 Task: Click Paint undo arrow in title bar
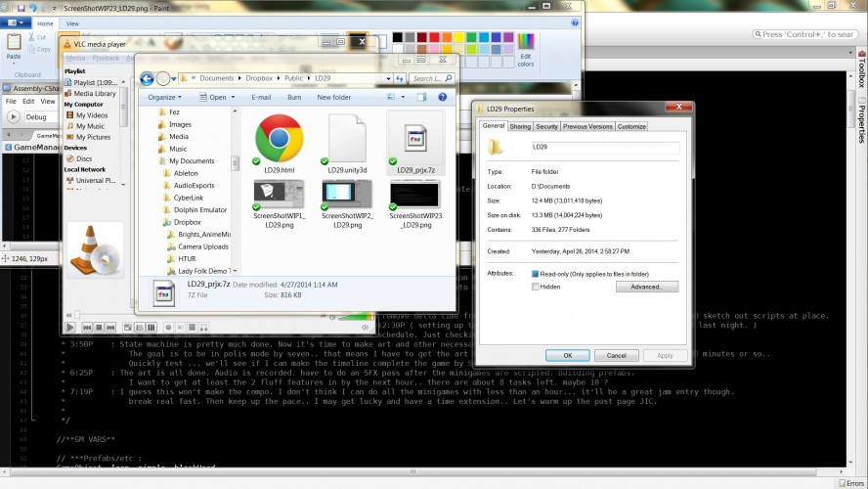pos(32,8)
